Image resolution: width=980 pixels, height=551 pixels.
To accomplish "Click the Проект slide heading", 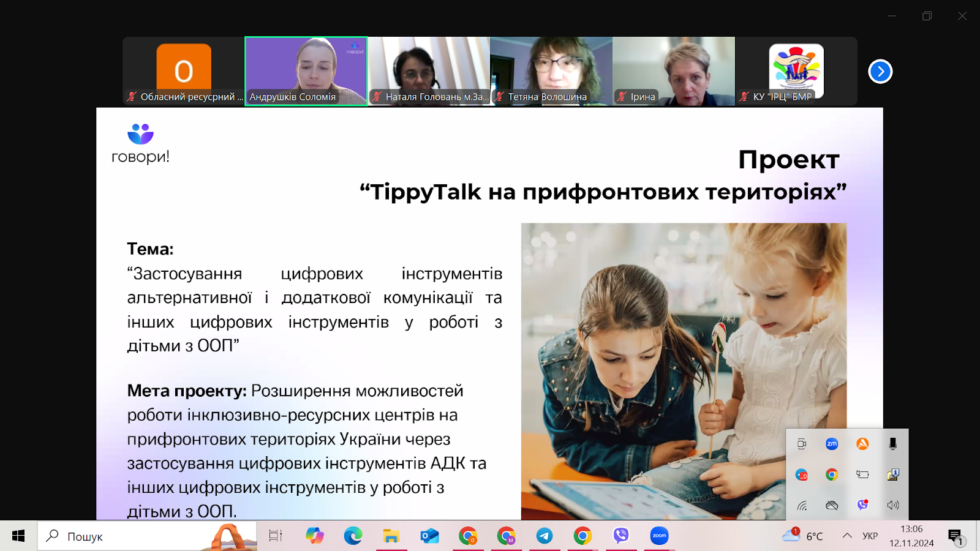I will 789,160.
